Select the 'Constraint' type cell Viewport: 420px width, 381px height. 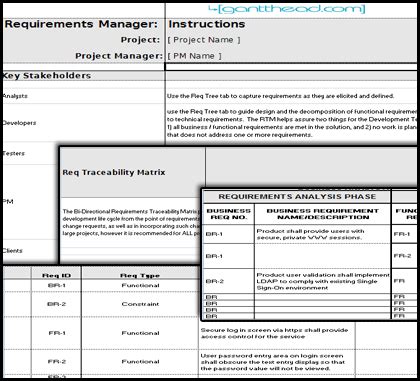click(140, 304)
